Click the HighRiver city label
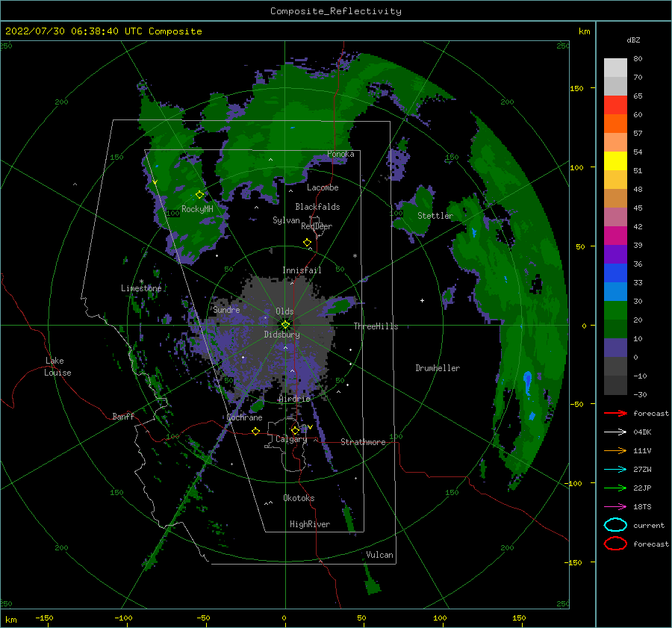This screenshot has width=672, height=628. click(x=310, y=524)
